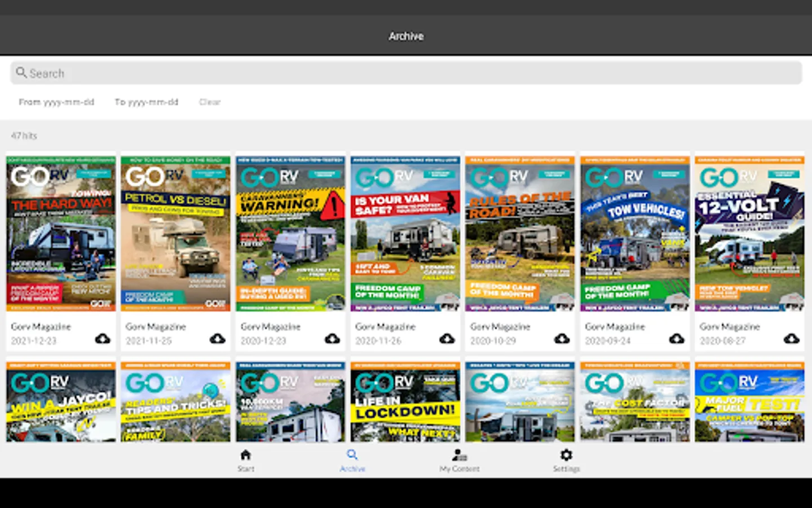Download the 2020-11-26 Gorv Magazine issue
The image size is (812, 508).
447,339
